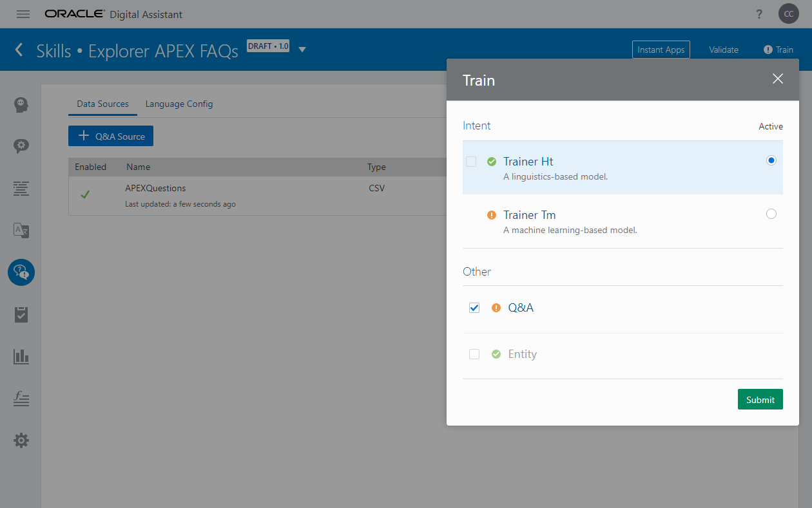The image size is (812, 508).
Task: Click the DRAFT 1.0 version badge
Action: coord(268,46)
